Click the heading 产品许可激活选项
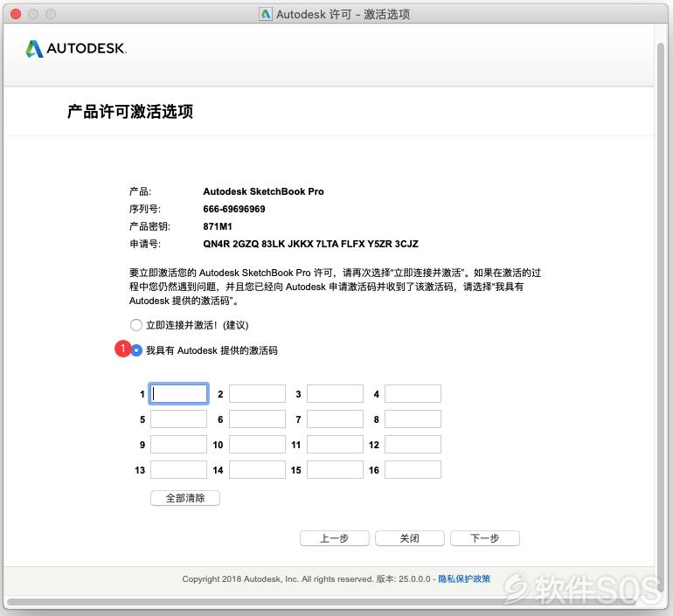The width and height of the screenshot is (673, 616). pos(130,112)
